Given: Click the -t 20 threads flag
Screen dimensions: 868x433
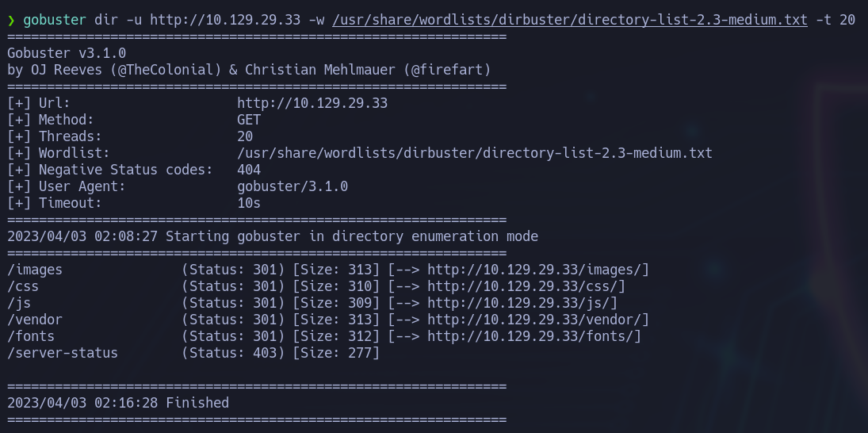Looking at the screenshot, I should 835,20.
